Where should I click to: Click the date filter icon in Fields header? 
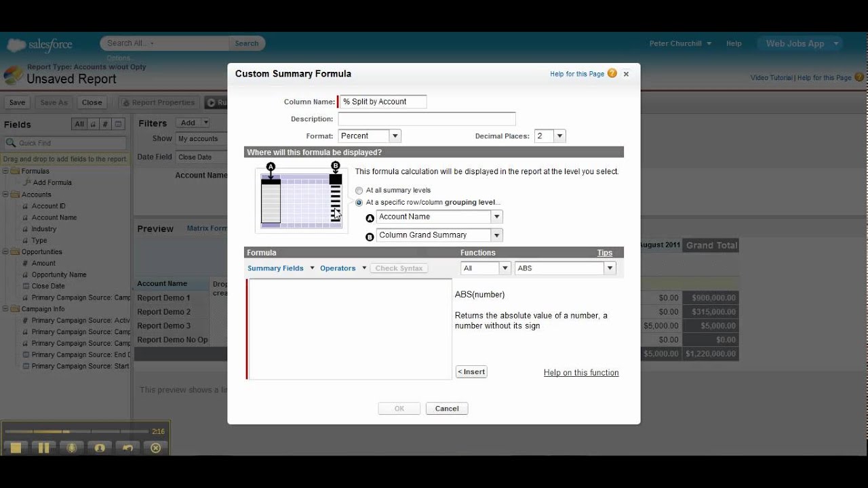[x=119, y=124]
